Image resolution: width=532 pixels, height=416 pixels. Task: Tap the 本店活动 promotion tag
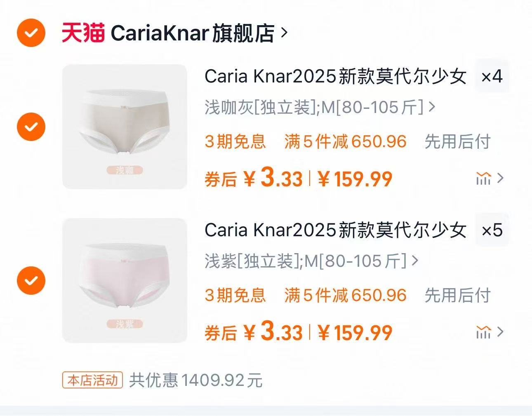pyautogui.click(x=93, y=380)
